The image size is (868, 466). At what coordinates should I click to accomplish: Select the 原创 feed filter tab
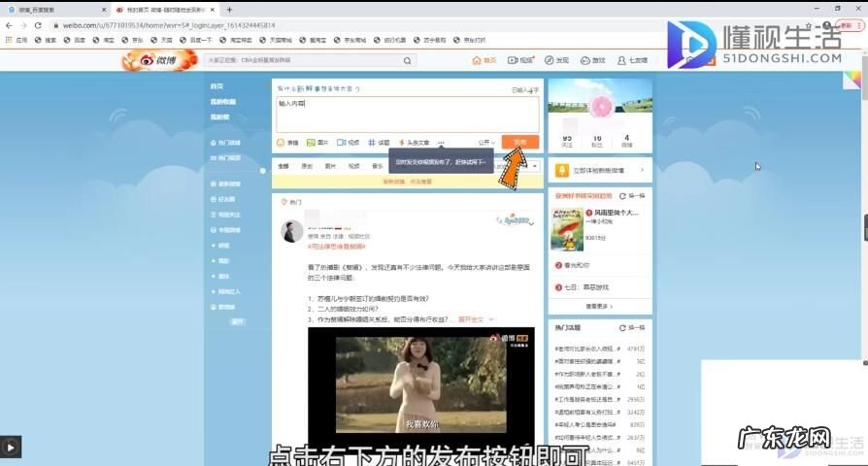(307, 166)
